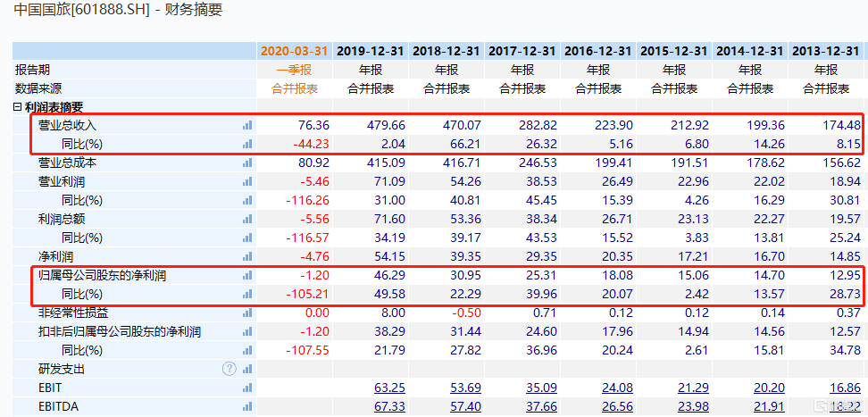Screen dimensions: 868x417
Task: Open EBITDA link value 57.40
Action: (465, 406)
